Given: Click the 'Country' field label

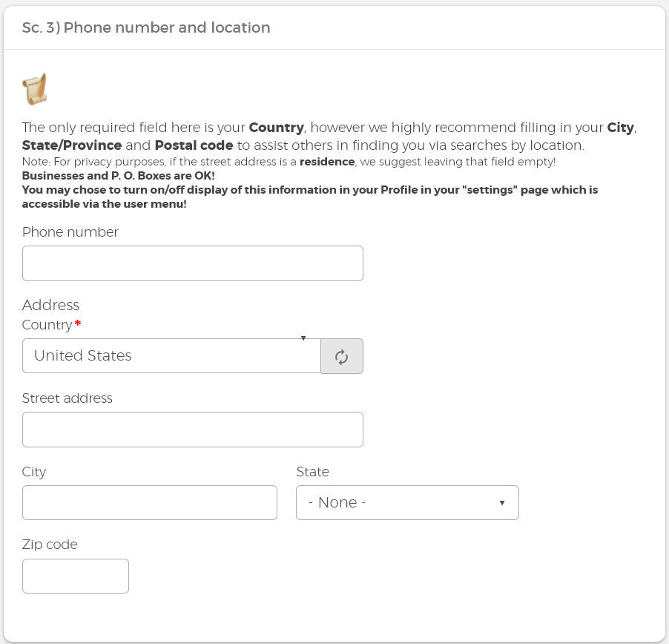Looking at the screenshot, I should coord(47,325).
